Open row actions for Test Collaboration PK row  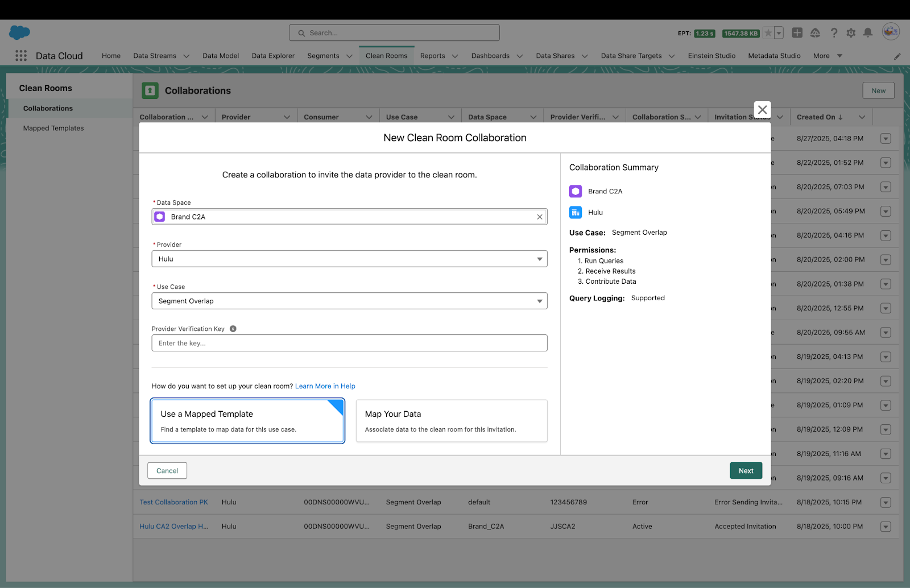click(x=886, y=503)
